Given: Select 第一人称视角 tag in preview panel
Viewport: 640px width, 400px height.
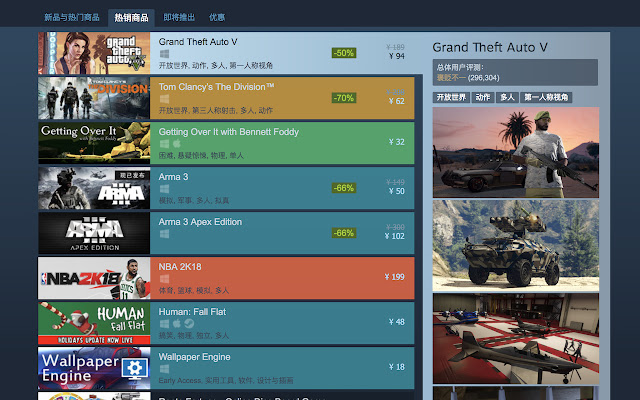Looking at the screenshot, I should coord(546,97).
